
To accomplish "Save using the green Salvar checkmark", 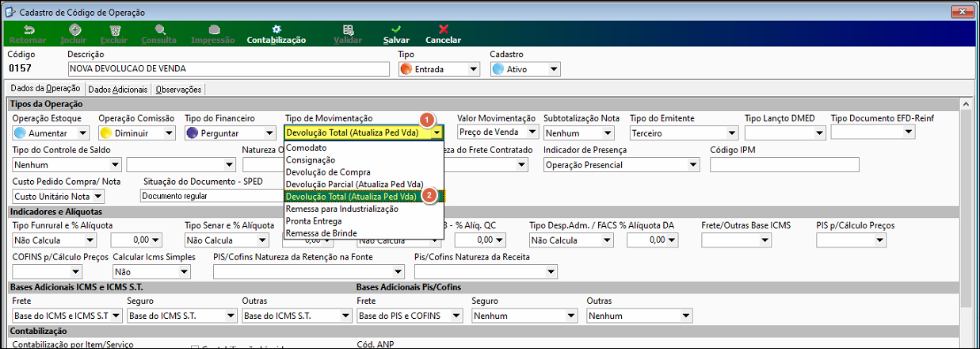I will tap(396, 29).
